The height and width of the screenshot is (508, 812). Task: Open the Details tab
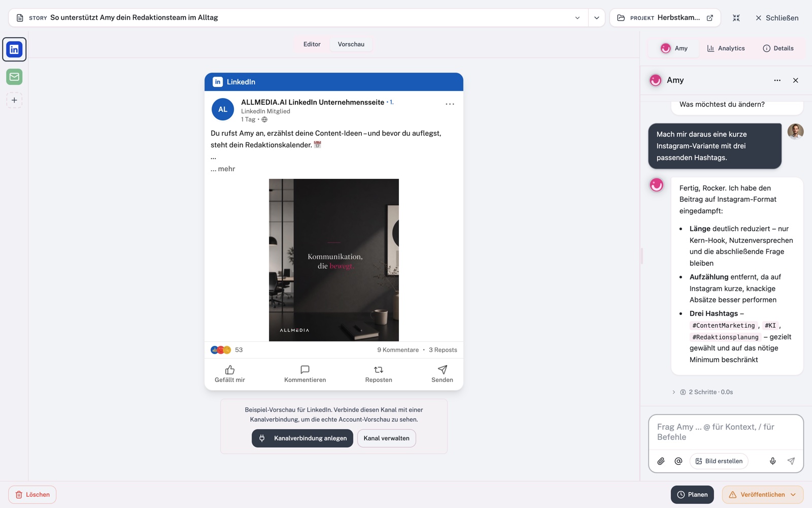point(779,48)
